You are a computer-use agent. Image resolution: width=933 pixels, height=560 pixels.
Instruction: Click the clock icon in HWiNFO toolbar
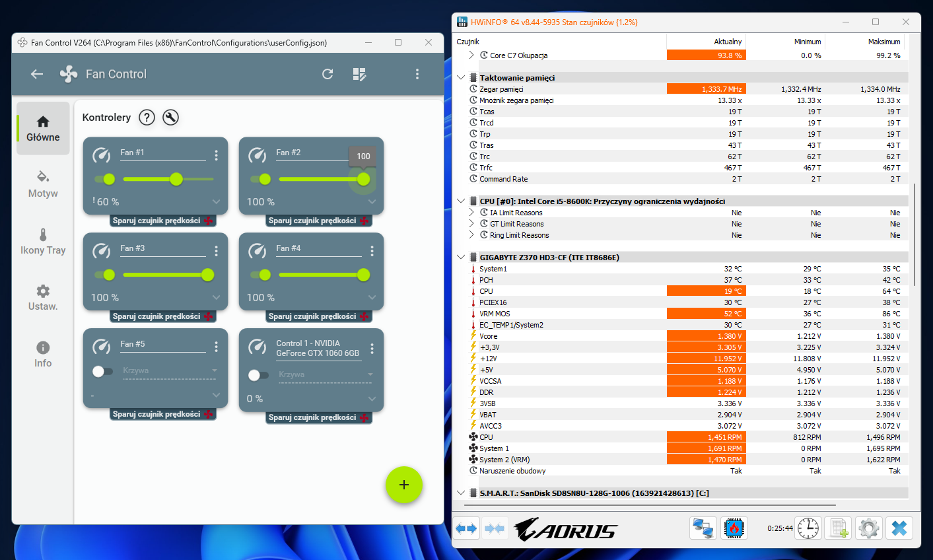pos(808,528)
